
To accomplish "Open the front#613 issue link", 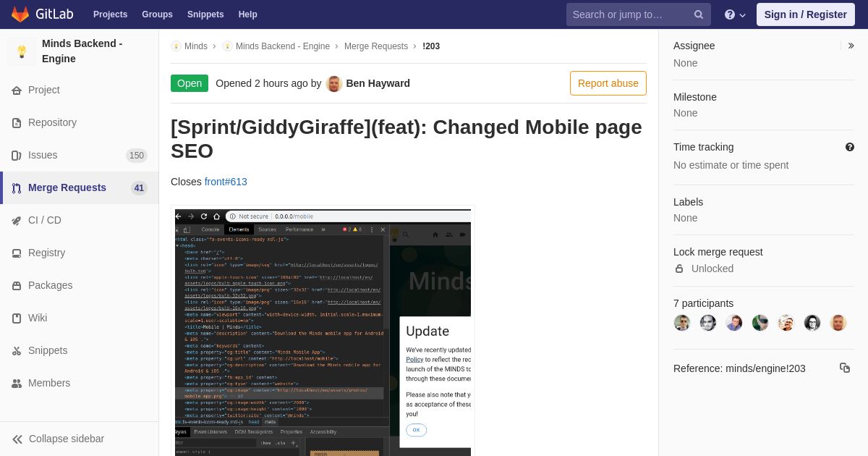I will 226,182.
